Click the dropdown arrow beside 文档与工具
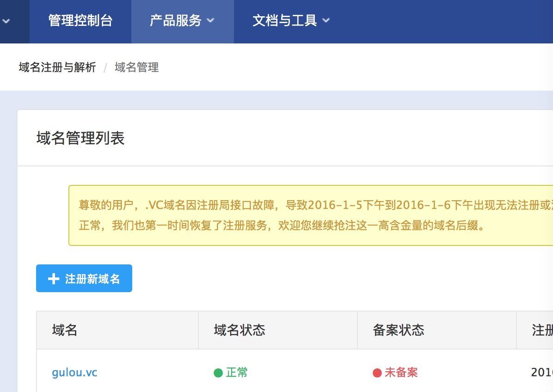Image resolution: width=553 pixels, height=392 pixels. tap(326, 21)
